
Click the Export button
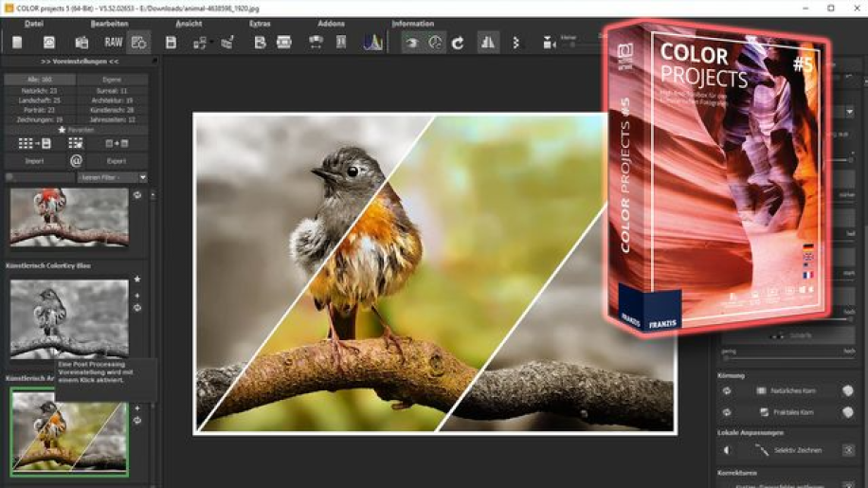(x=116, y=161)
